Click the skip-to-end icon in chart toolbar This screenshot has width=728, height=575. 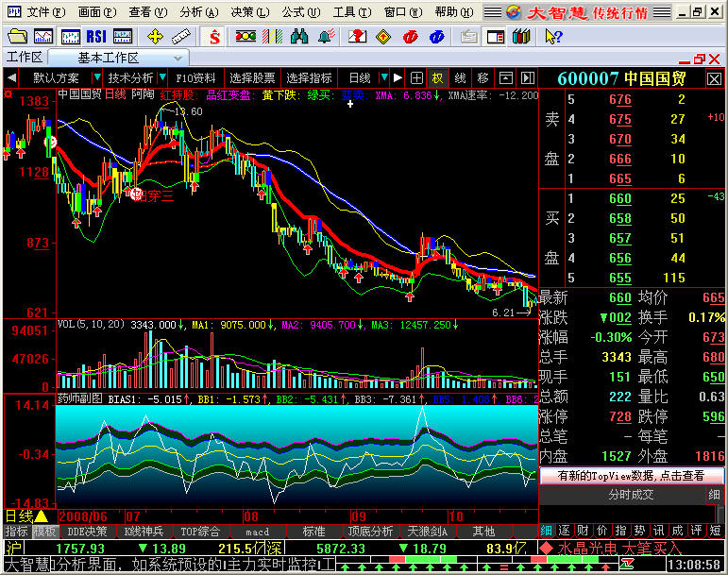coord(528,78)
